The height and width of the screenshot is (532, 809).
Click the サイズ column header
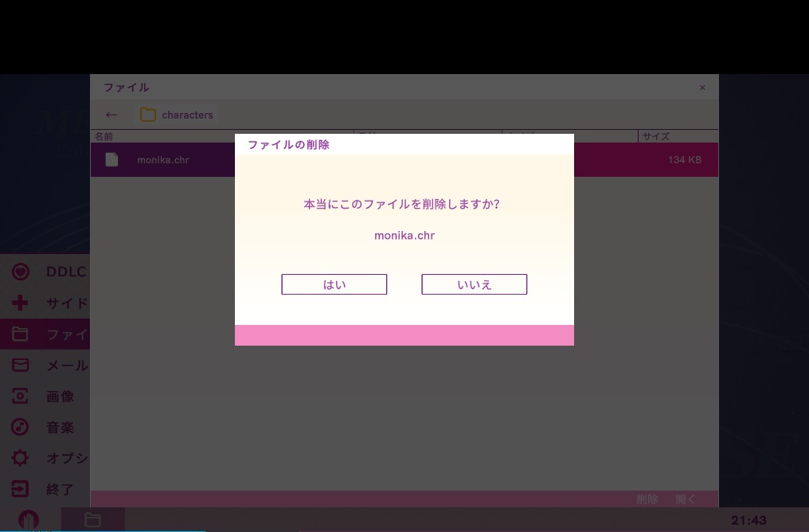[656, 136]
